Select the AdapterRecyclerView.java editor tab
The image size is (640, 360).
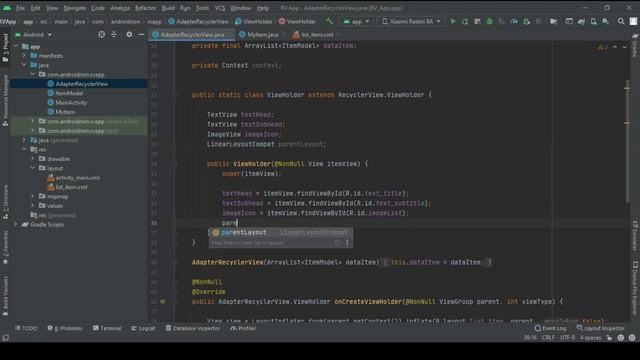pos(191,35)
